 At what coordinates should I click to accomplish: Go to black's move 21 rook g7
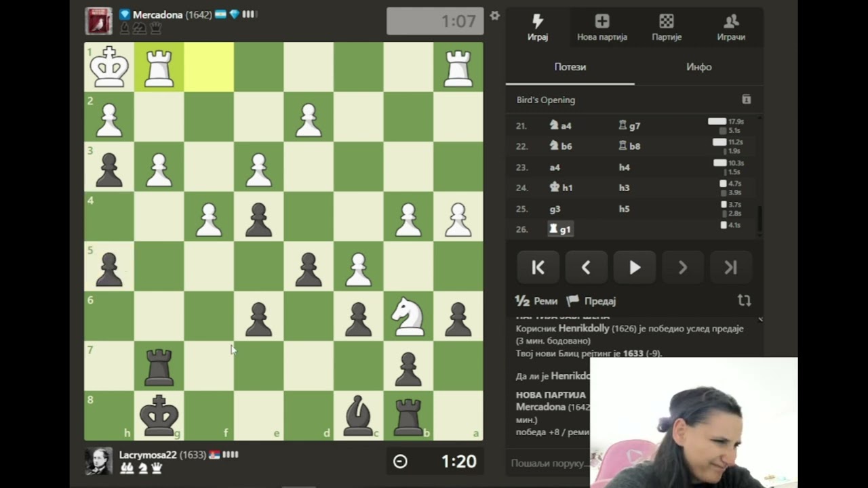(629, 125)
